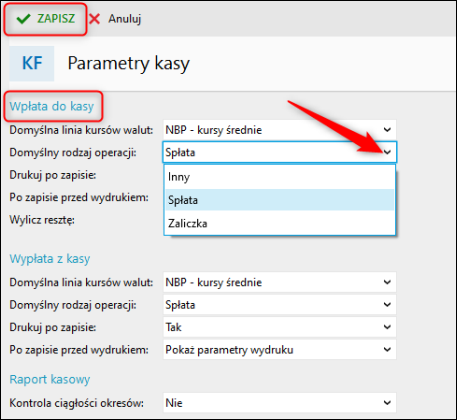Expand the Wypłata z kasy currency rates dropdown
This screenshot has width=457, height=420.
280,282
